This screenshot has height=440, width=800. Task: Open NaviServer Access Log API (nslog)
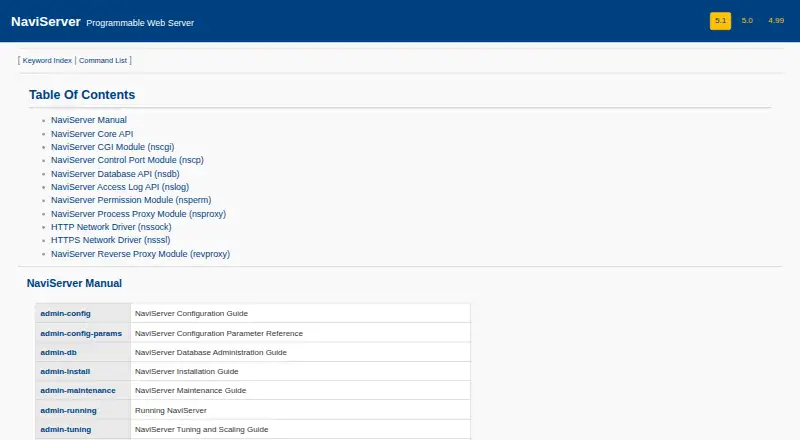(x=120, y=187)
